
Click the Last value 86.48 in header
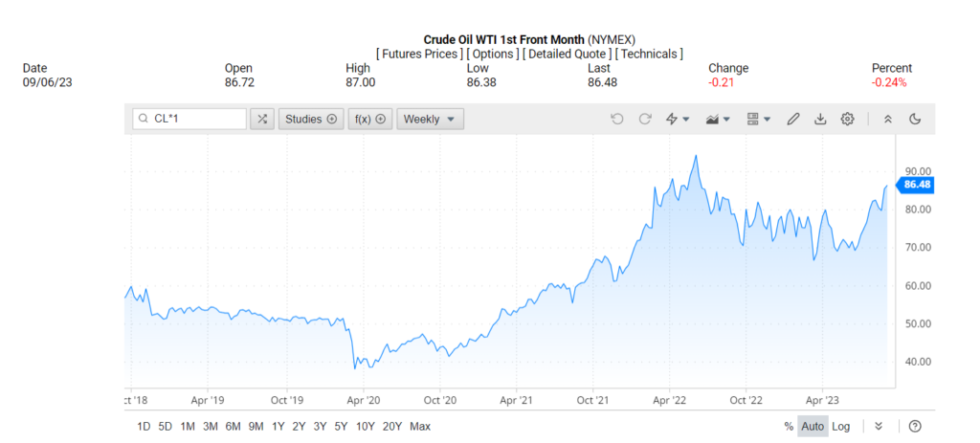(x=603, y=82)
